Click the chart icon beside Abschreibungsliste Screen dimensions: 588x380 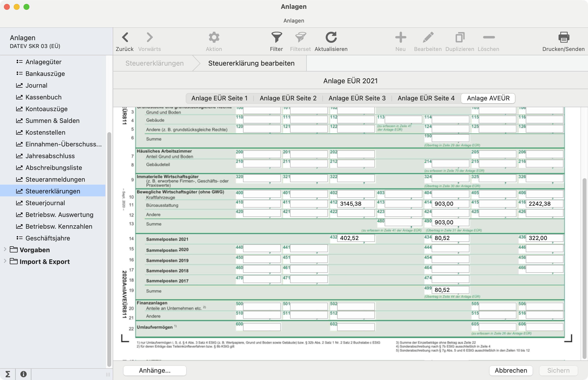point(19,167)
